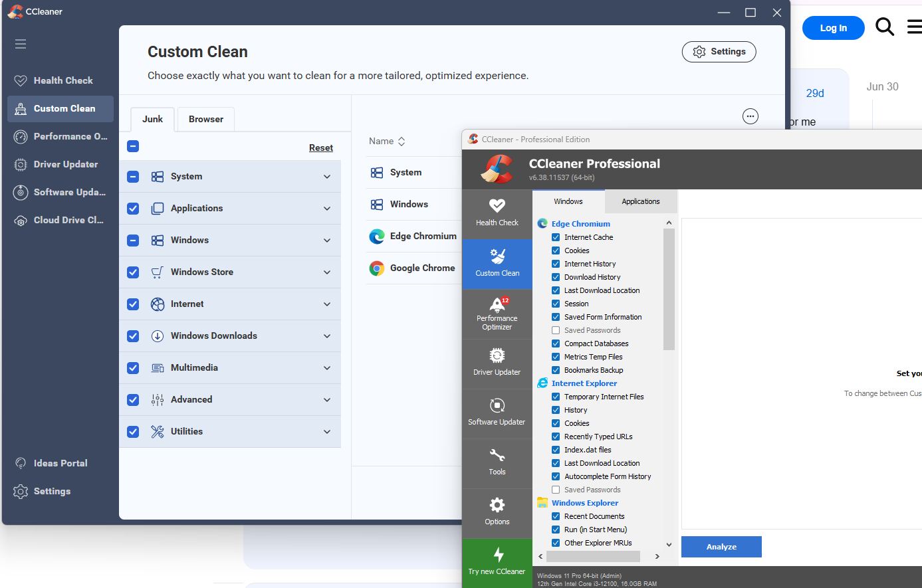The width and height of the screenshot is (922, 588).
Task: Open Cloud Drive Cleaner in left sidebar
Action: pos(60,220)
